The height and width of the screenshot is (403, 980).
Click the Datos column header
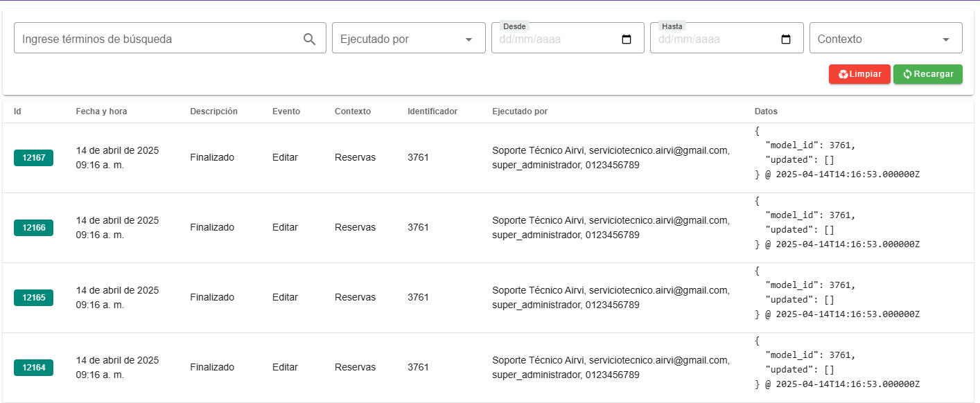(x=766, y=111)
